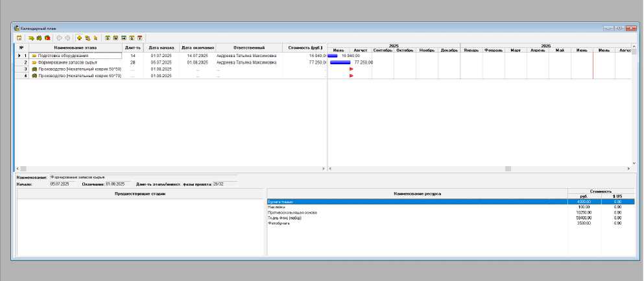Click left arrow of stage table scrollbar
This screenshot has width=644, height=281.
coord(18,169)
